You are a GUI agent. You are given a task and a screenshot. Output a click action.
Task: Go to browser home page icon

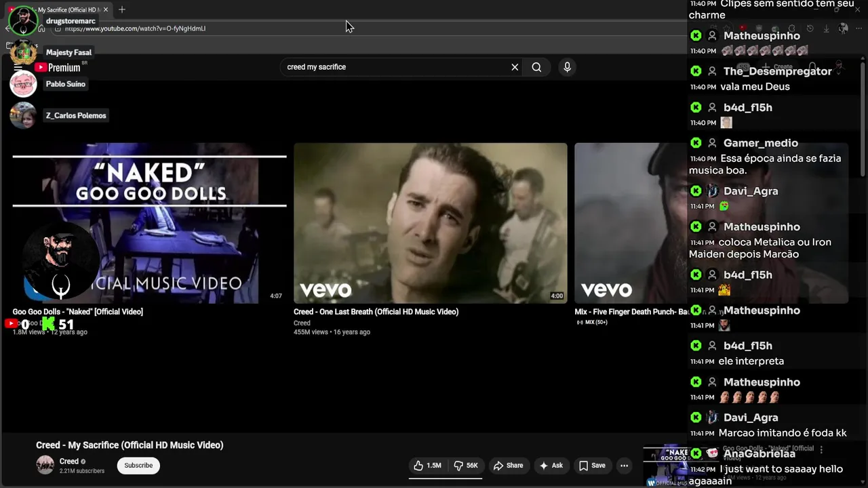coord(41,28)
